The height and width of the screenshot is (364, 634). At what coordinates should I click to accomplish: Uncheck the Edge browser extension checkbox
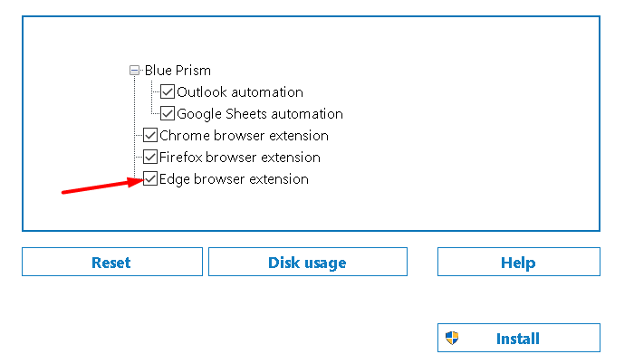pyautogui.click(x=150, y=179)
